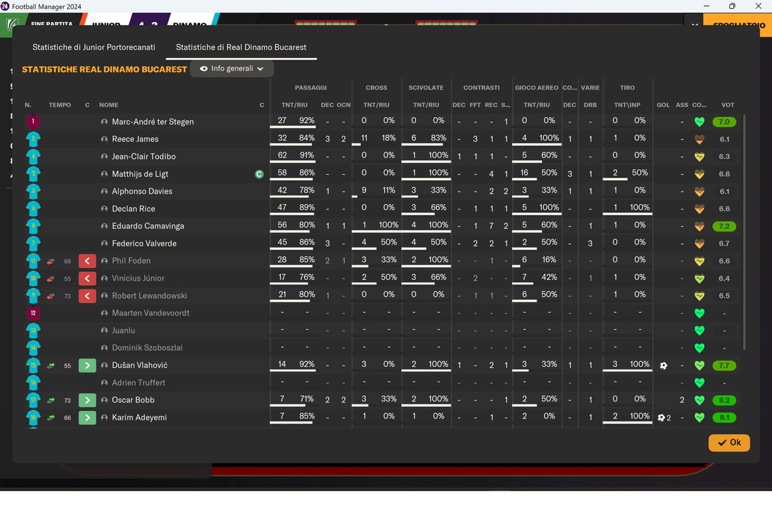Screen dimensions: 772x532
Task: Click Reece James number 2 shirt icon
Action: point(33,139)
